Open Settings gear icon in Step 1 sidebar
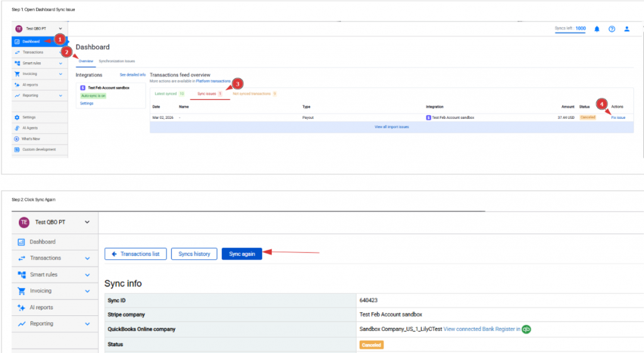This screenshot has width=644, height=353. tap(17, 117)
